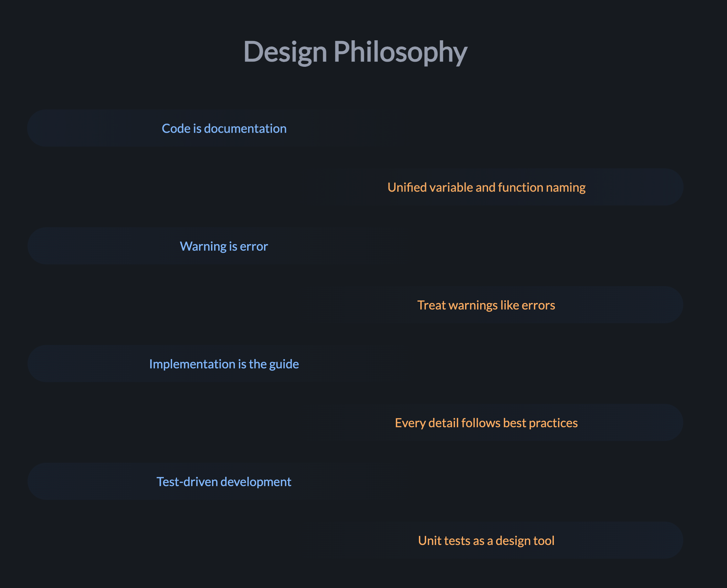Click the Warning is error pill

click(x=224, y=246)
